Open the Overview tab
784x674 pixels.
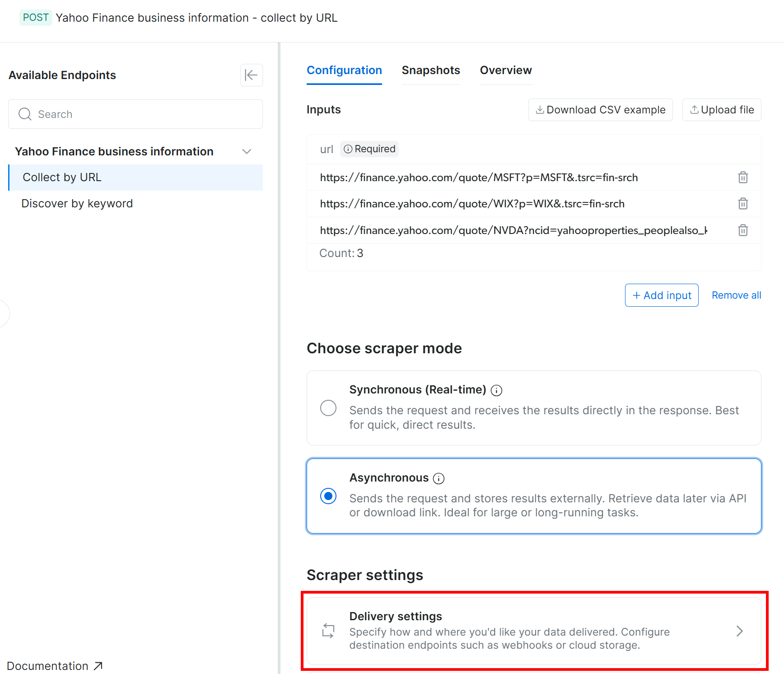click(506, 70)
